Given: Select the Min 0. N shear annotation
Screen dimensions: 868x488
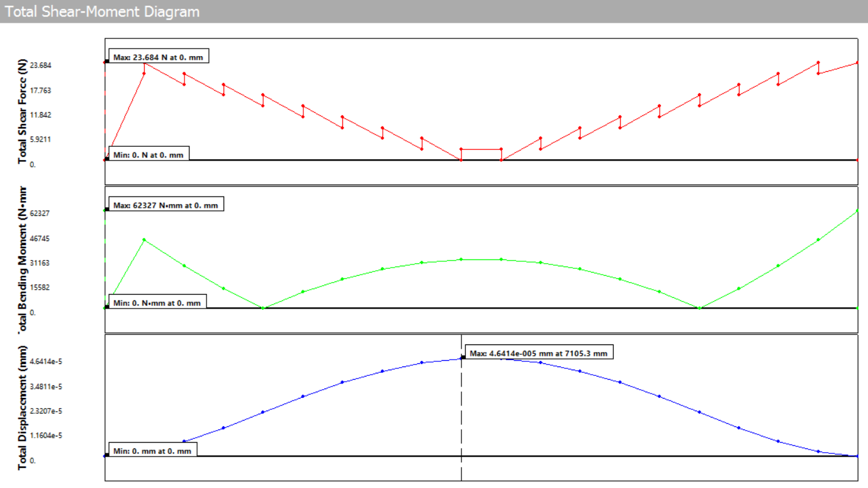Looking at the screenshot, I should pyautogui.click(x=149, y=153).
